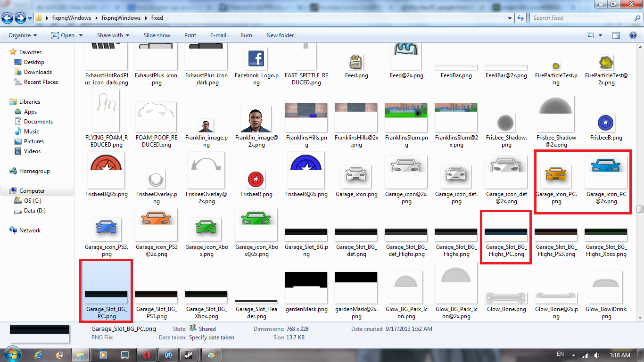The image size is (644, 362).
Task: Select Downloads in Favorites
Action: pyautogui.click(x=38, y=72)
